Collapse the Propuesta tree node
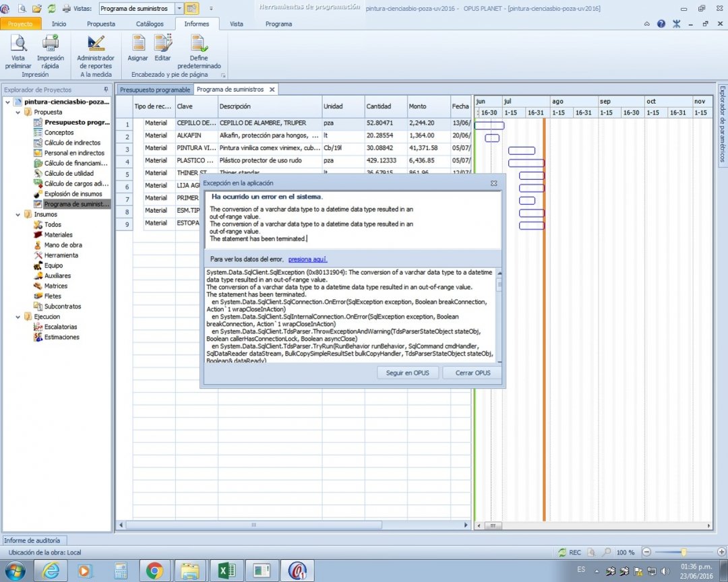Viewport: 728px width, 582px height. click(18, 112)
